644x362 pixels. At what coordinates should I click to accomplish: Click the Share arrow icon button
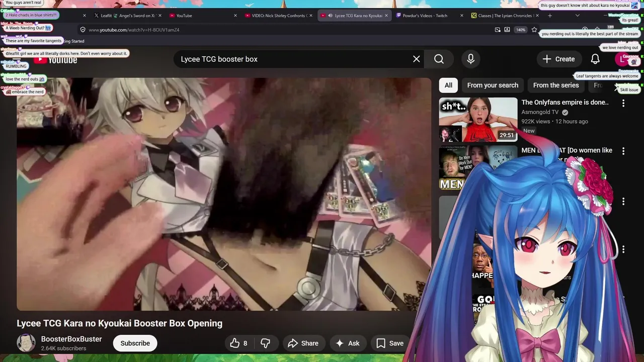click(x=303, y=343)
